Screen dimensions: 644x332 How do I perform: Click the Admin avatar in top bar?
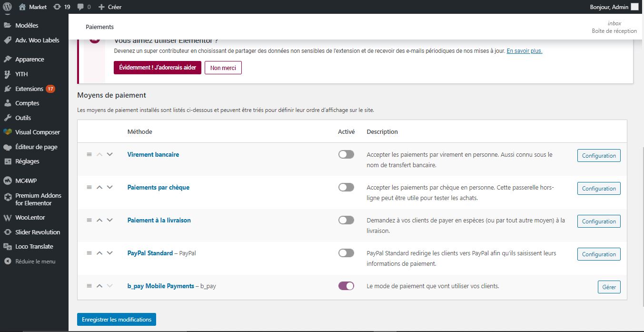point(634,7)
